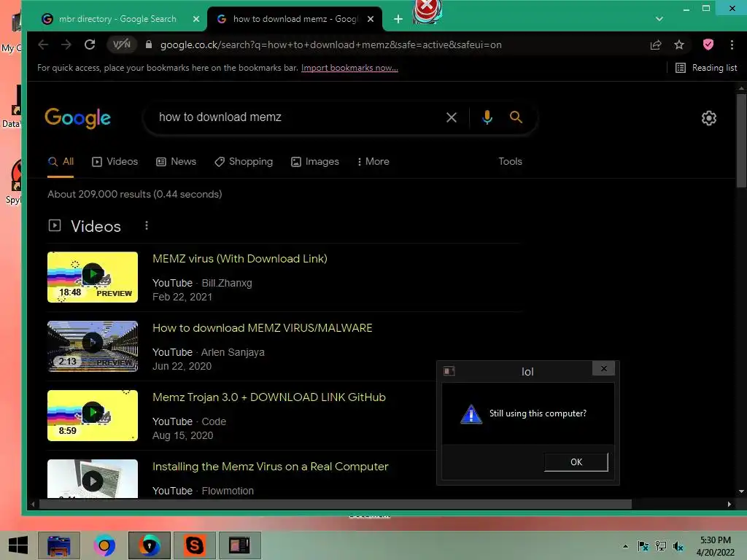Open the Reading list panel
This screenshot has height=560, width=747.
tap(706, 68)
